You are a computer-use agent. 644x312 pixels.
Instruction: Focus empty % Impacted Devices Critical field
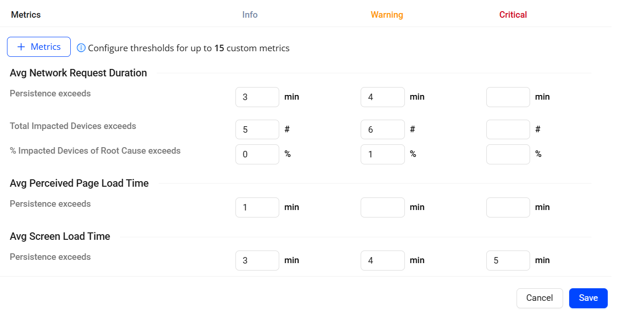[508, 154]
